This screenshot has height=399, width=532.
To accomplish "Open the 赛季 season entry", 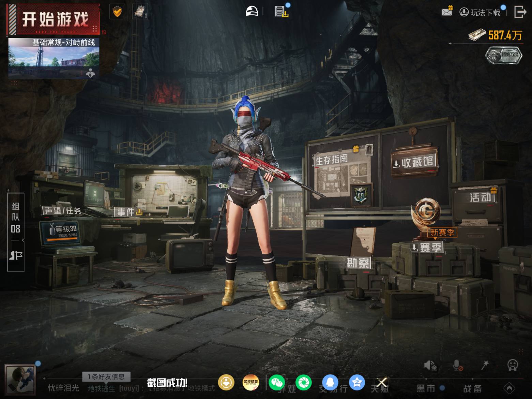I will click(x=427, y=248).
